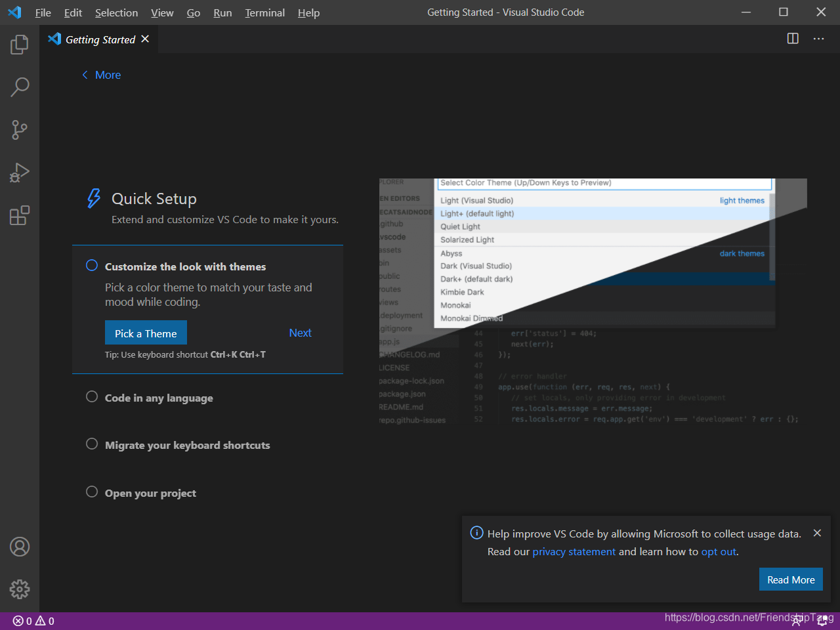
Task: Open the feedback icon in status bar
Action: [796, 621]
